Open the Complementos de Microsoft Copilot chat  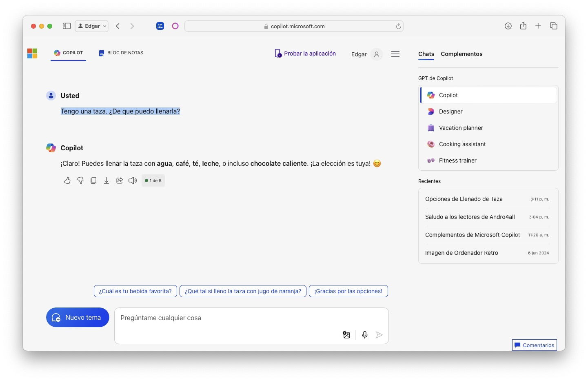[x=488, y=235]
